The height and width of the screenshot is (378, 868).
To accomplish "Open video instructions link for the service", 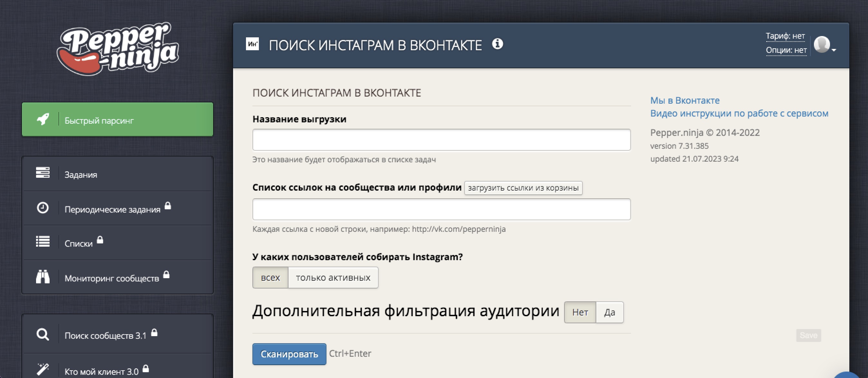I will [x=739, y=114].
